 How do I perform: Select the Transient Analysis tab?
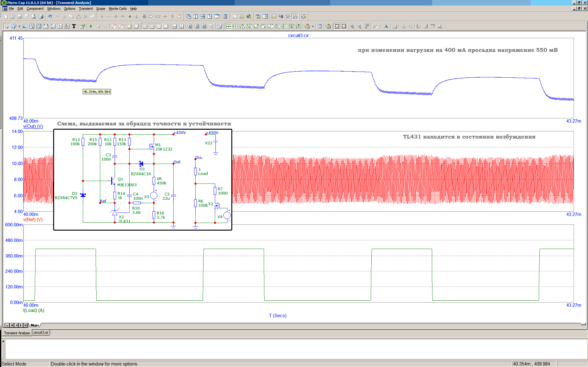17,333
